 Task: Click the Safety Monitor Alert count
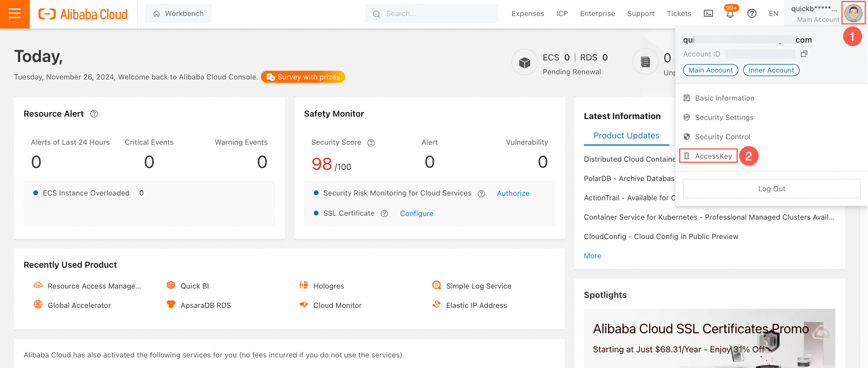tap(429, 162)
